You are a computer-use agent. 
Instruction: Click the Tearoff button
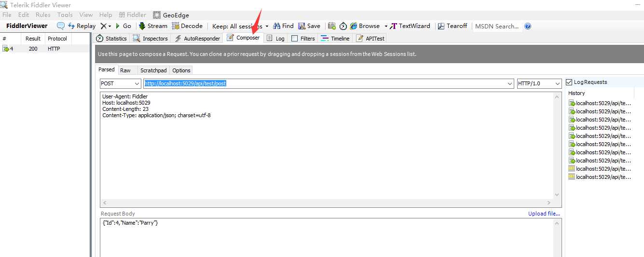[x=452, y=26]
